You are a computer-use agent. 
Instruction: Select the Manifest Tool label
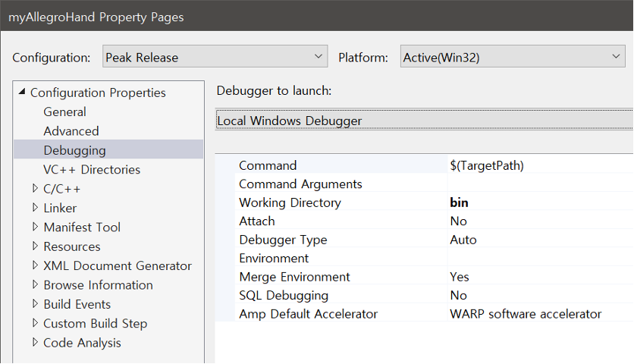(82, 227)
